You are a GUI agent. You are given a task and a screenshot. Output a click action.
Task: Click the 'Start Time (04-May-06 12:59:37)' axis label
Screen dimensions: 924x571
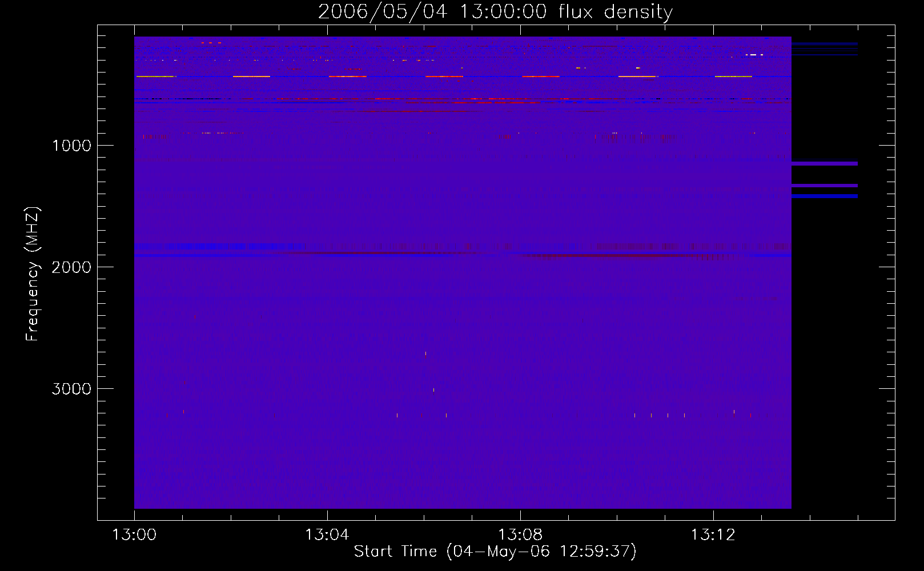click(x=495, y=551)
